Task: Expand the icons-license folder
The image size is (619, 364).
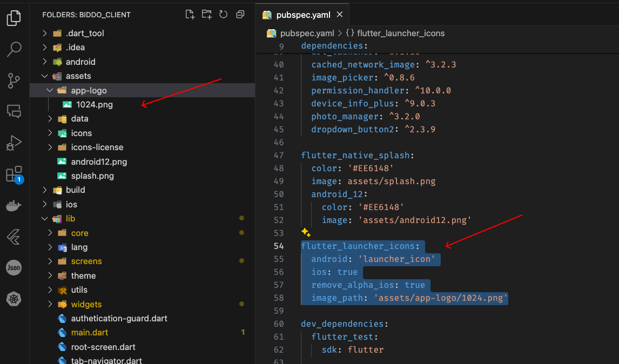Action: [x=50, y=147]
